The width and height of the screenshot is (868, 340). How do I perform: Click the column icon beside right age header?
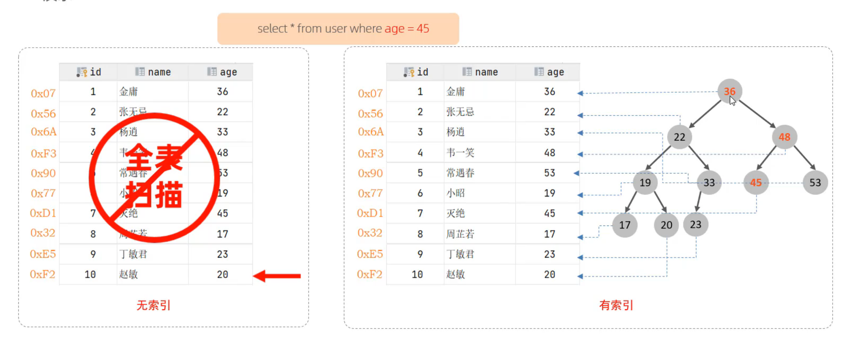pyautogui.click(x=539, y=72)
